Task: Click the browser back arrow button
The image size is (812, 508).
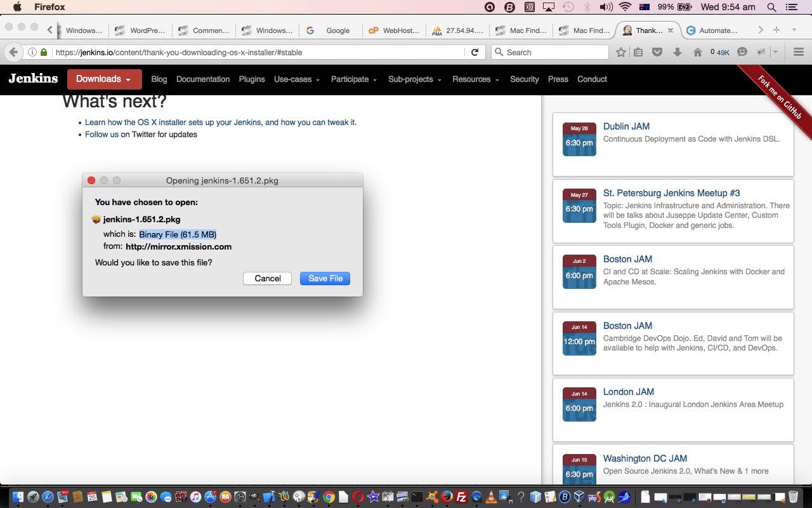Action: (x=13, y=52)
